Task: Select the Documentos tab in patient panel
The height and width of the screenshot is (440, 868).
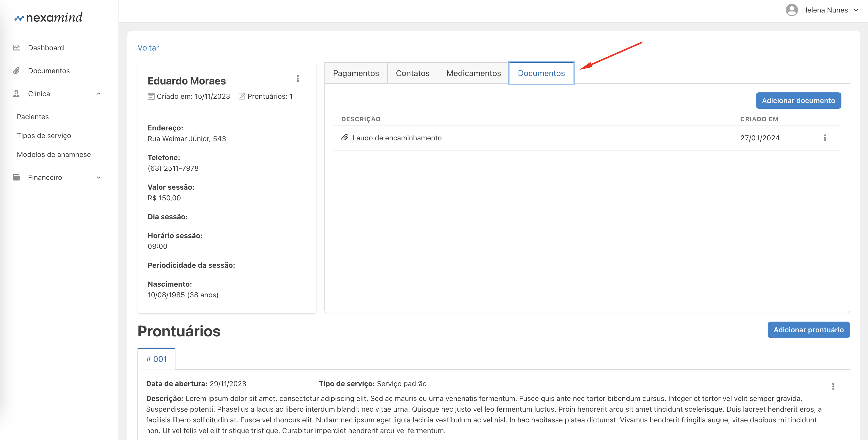Action: [x=541, y=73]
